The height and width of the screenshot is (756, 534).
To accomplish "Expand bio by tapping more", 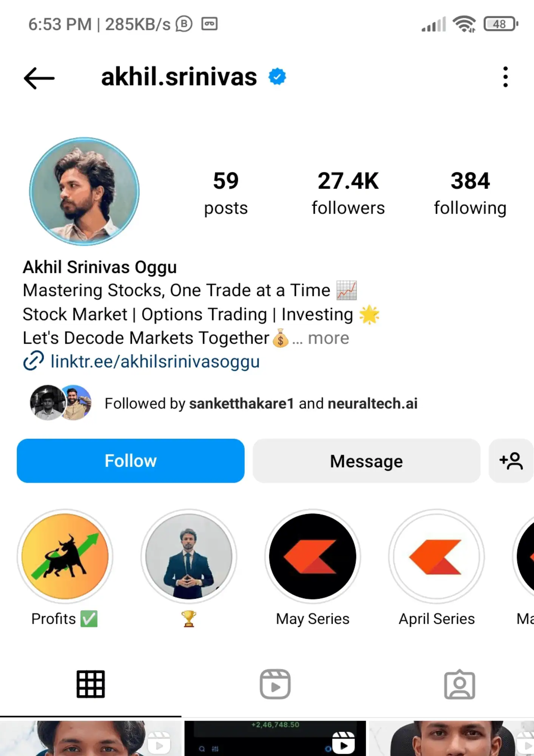I will (328, 338).
